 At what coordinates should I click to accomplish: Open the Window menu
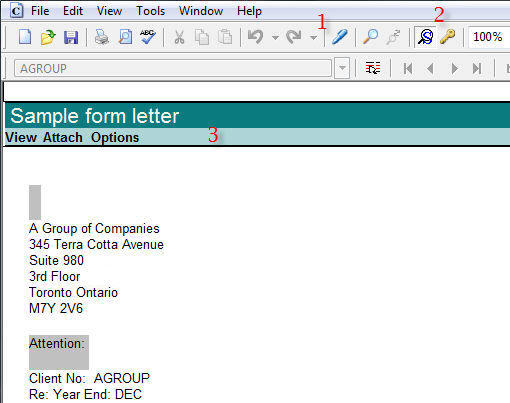click(201, 11)
